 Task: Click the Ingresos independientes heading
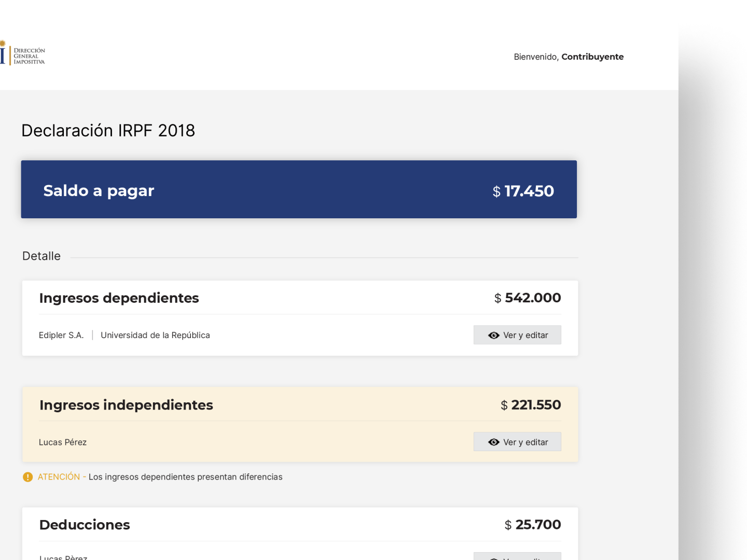[126, 405]
